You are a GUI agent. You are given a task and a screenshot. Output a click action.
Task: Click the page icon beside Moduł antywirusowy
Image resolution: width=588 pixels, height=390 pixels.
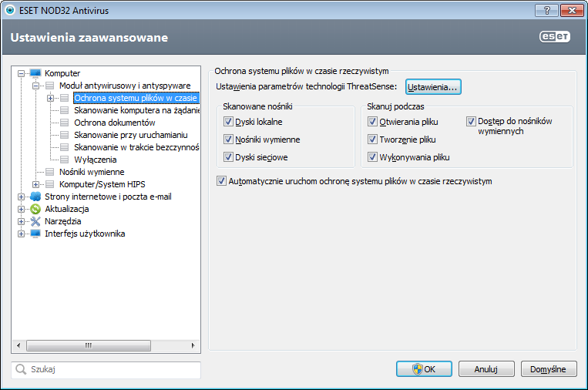50,86
